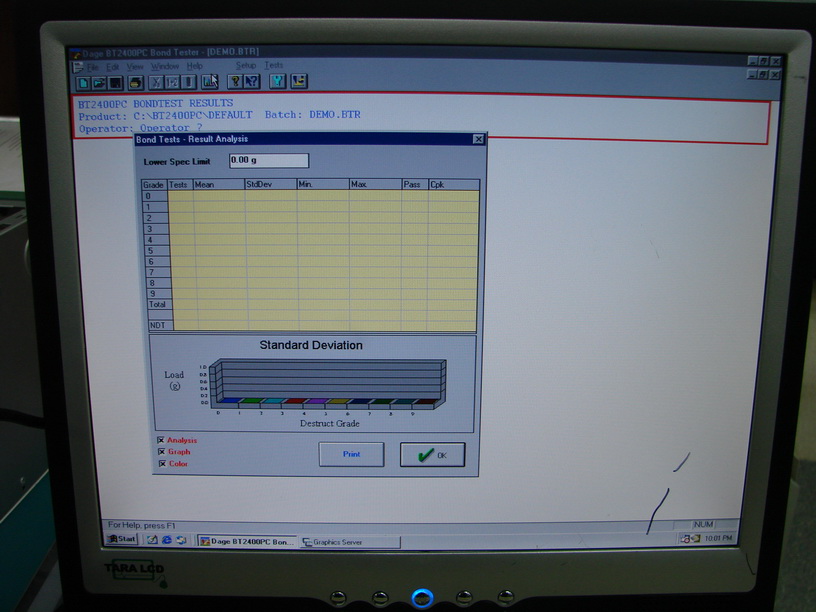This screenshot has width=816, height=612.
Task: Open the Setup menu
Action: pyautogui.click(x=246, y=65)
